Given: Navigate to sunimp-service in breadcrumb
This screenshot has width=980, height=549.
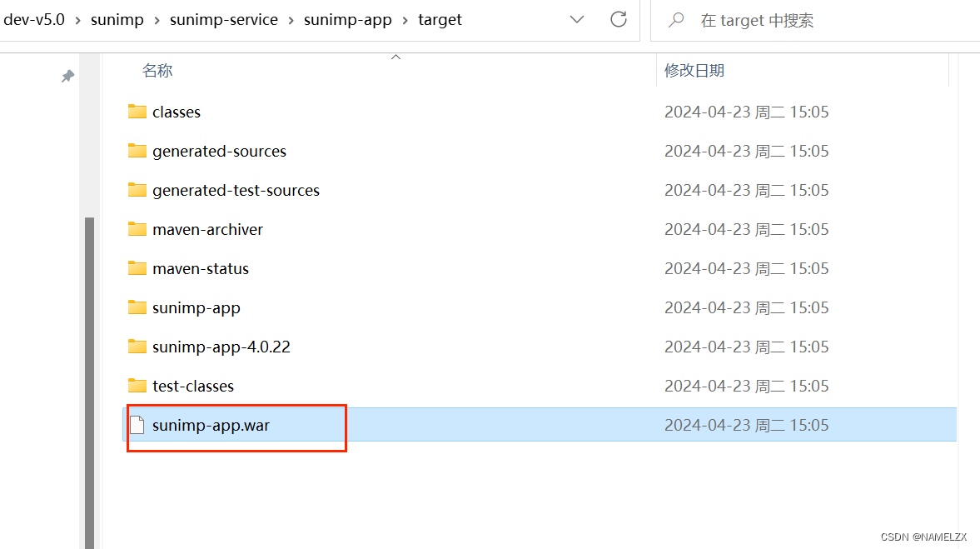Looking at the screenshot, I should click(223, 20).
